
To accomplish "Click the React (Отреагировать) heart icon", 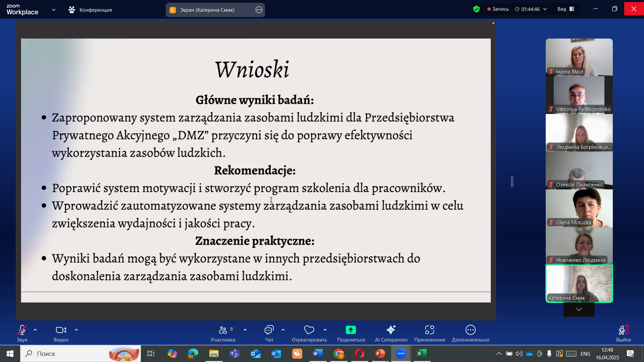I will 309,330.
